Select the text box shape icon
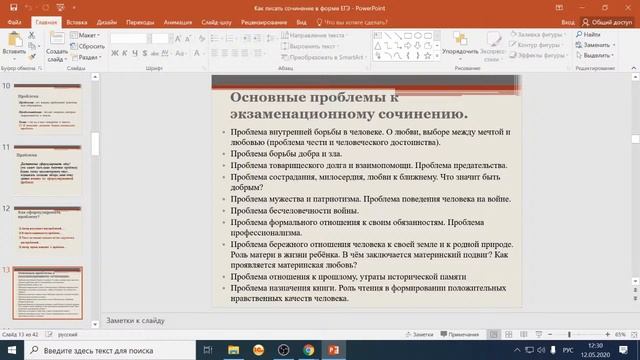The width and height of the screenshot is (640, 360). (378, 36)
